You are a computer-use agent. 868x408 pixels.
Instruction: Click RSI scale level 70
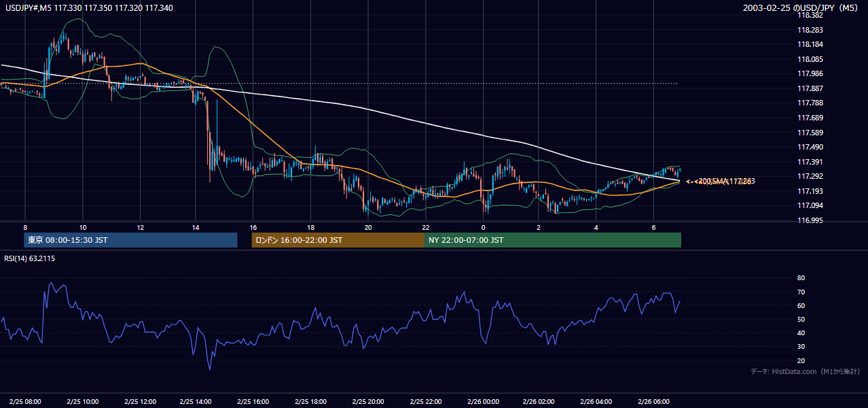pos(801,292)
